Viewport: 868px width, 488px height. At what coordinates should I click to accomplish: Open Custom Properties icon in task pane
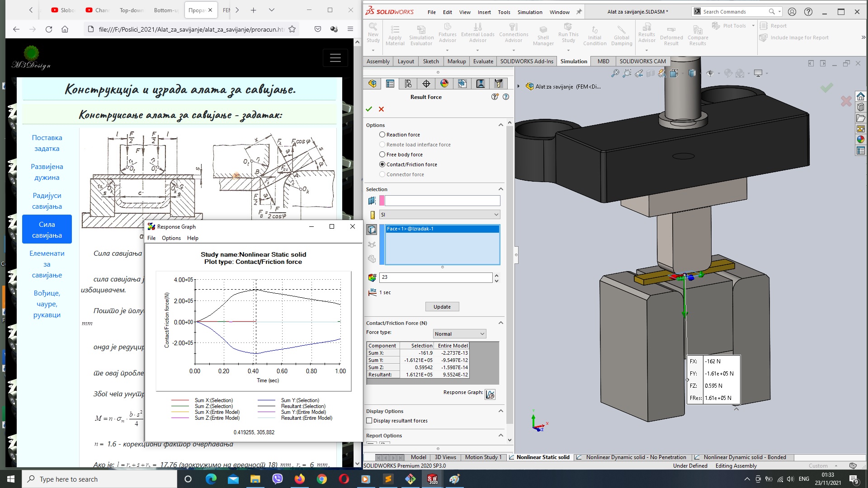pos(861,150)
